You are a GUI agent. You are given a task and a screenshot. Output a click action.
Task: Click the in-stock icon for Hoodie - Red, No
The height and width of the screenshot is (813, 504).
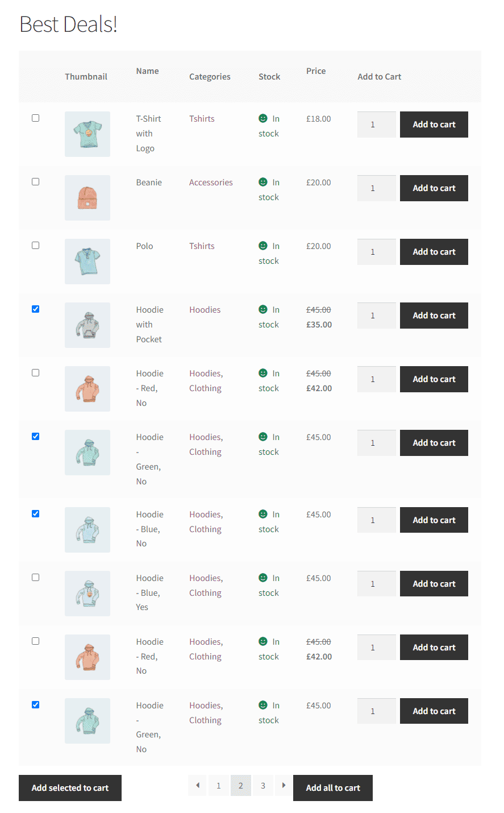click(x=262, y=373)
